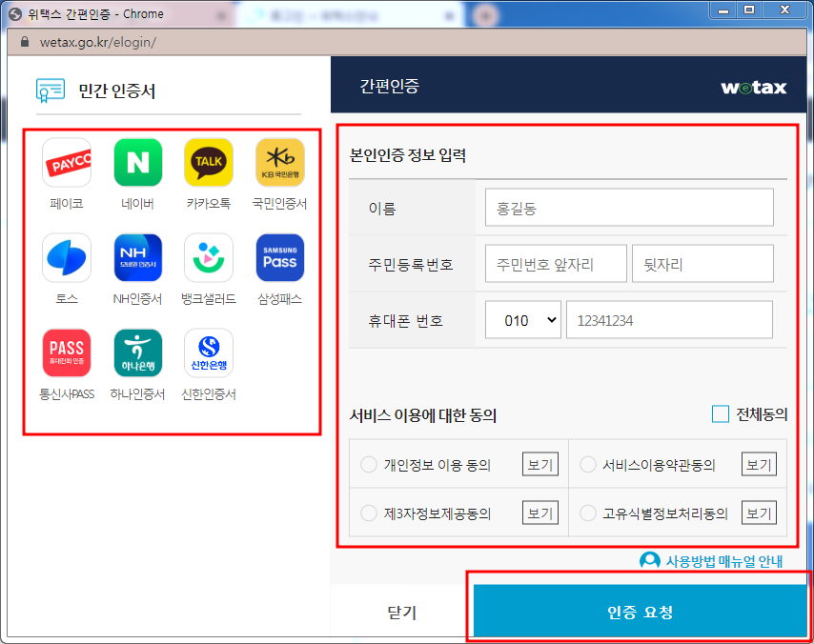
Task: Pick the 뱅크샐러드 authentication icon
Action: click(x=208, y=256)
